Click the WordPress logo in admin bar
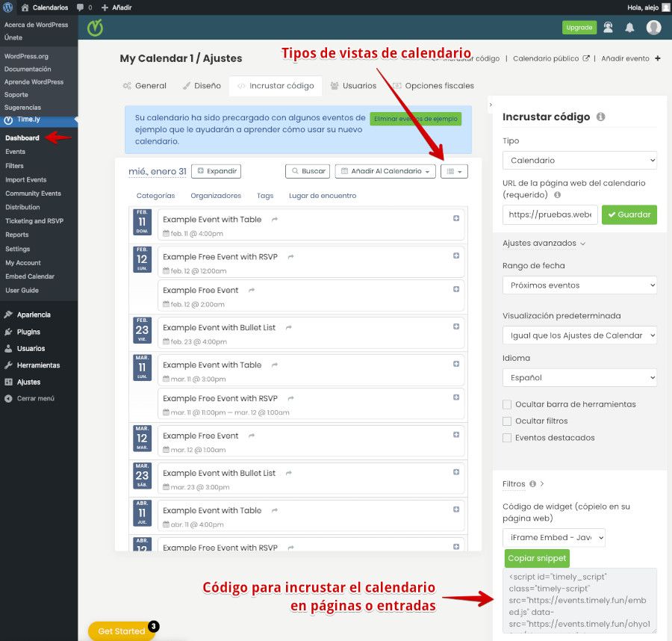Viewport: 672px width, 641px height. pyautogui.click(x=7, y=7)
